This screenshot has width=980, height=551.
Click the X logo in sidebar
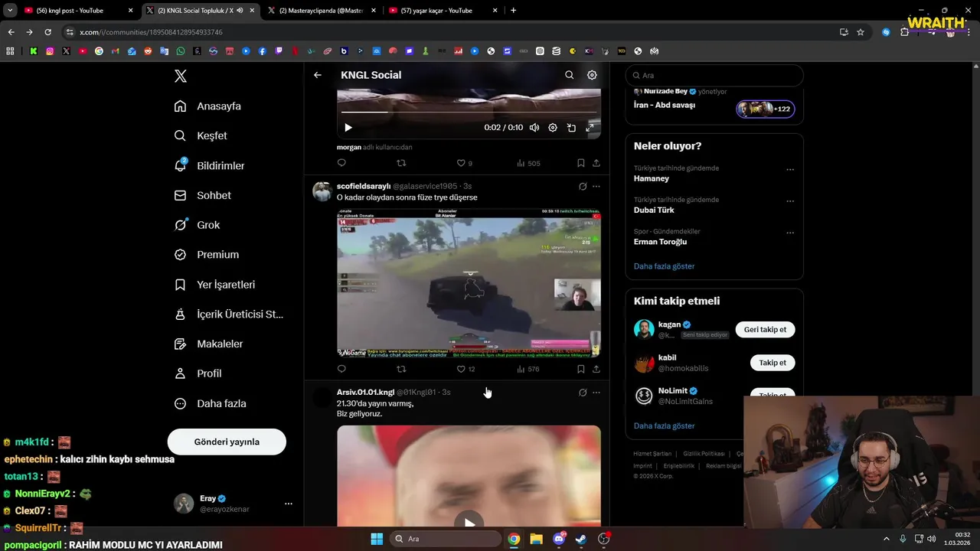(181, 76)
